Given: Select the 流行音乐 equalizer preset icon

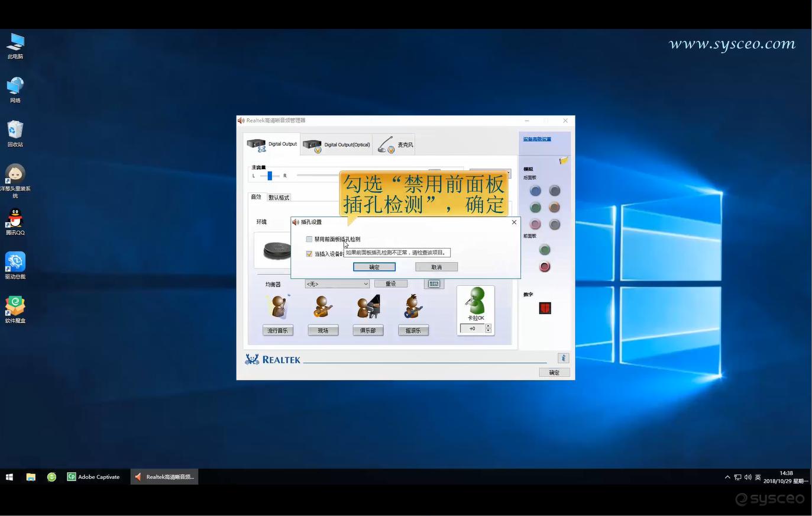Looking at the screenshot, I should click(278, 306).
